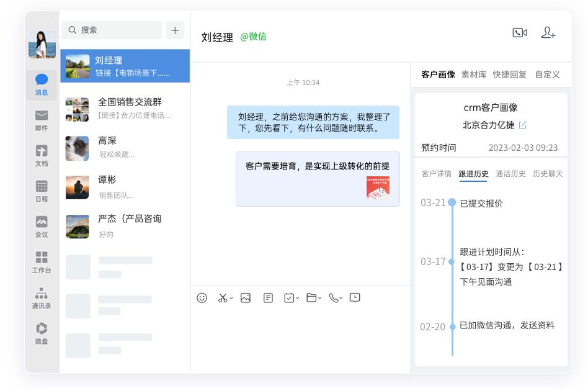Screen dimensions: 588x388
Task: Open 邮件 in the left sidebar
Action: (x=42, y=120)
